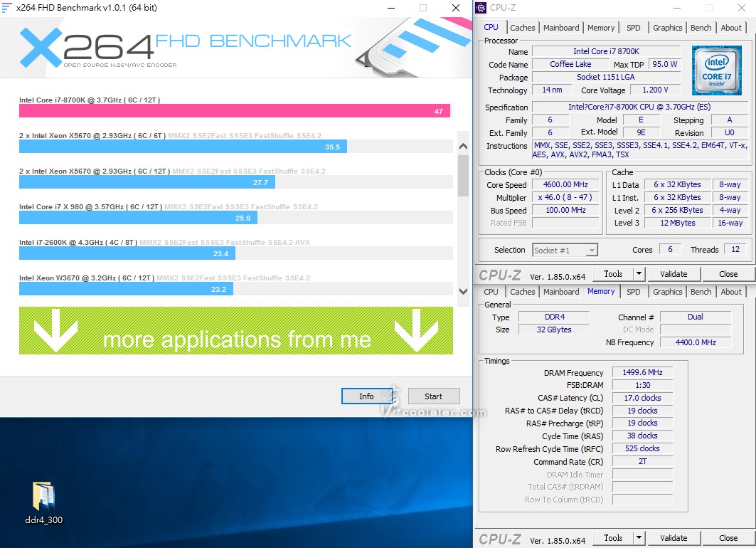
Task: Click the "95.0 W" Max TDP value
Action: pos(664,64)
